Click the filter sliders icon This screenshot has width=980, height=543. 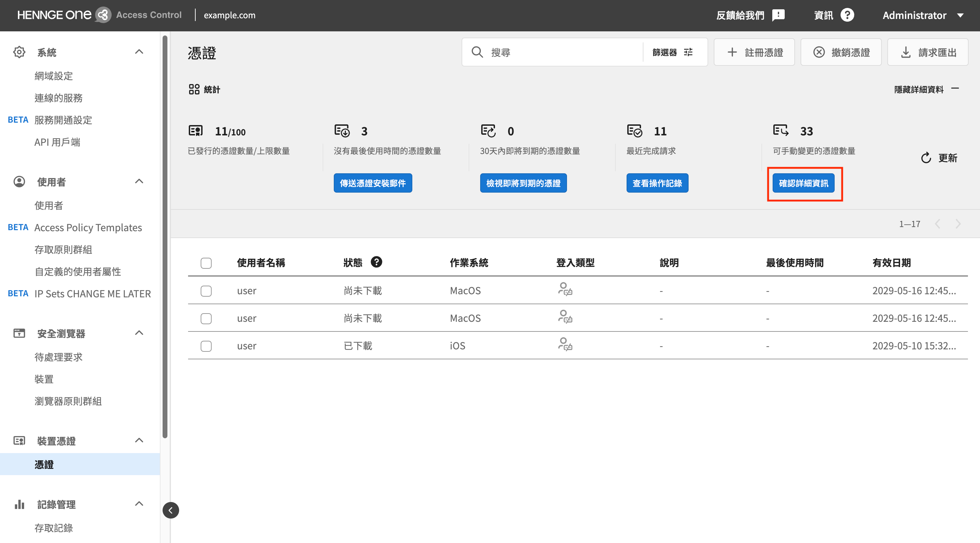click(x=688, y=52)
